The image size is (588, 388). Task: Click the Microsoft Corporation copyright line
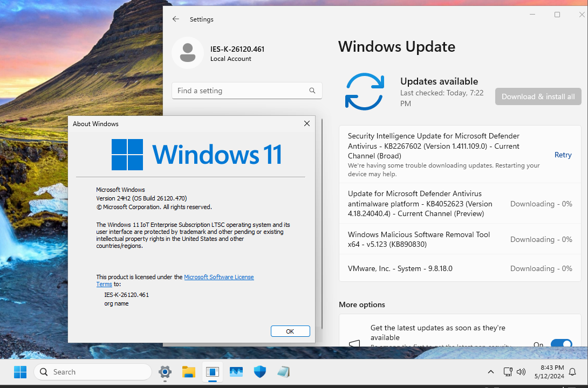coord(154,207)
